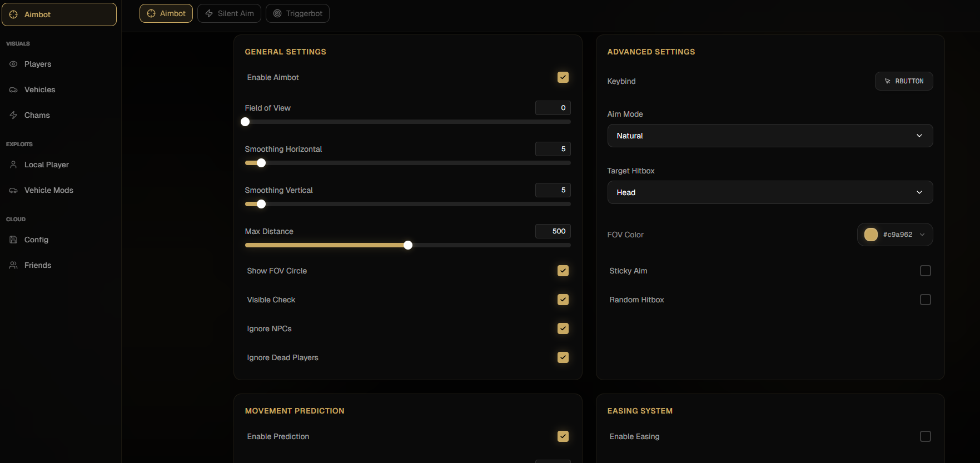The width and height of the screenshot is (980, 463).
Task: Click the Vehicles car icon in sidebar
Action: coord(13,89)
